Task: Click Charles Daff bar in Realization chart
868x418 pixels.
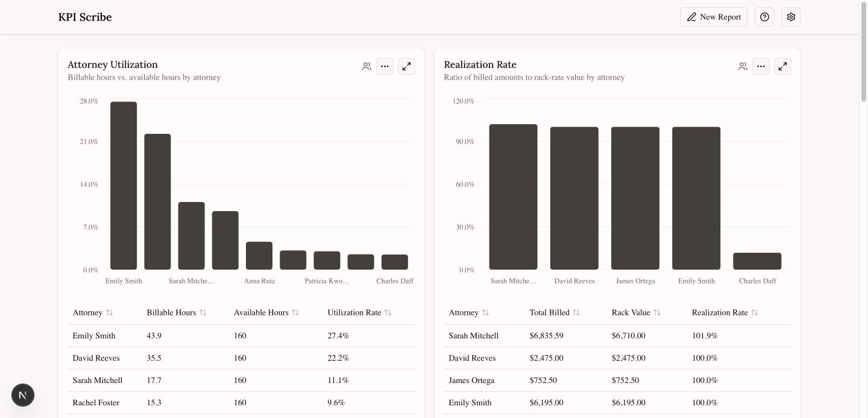Action: click(757, 261)
